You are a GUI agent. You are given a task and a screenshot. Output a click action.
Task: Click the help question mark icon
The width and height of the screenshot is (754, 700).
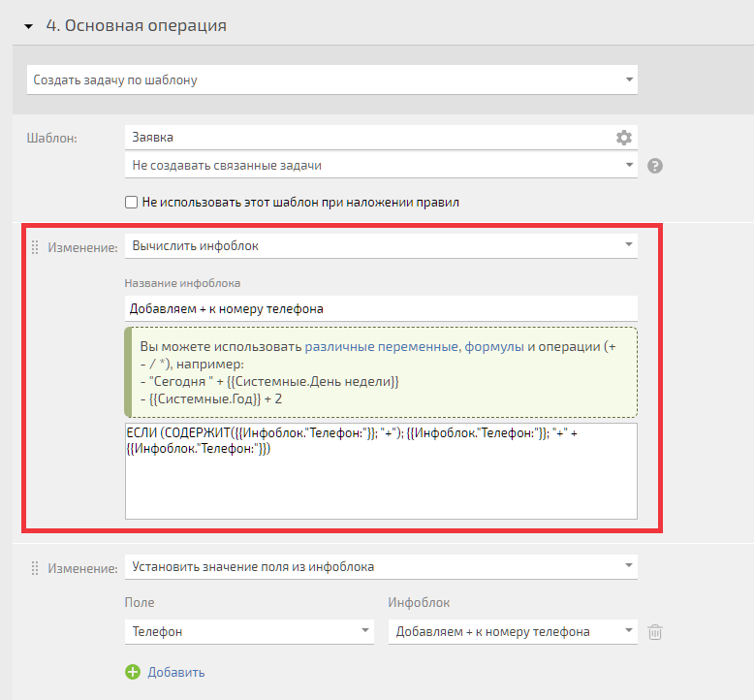coord(655,166)
